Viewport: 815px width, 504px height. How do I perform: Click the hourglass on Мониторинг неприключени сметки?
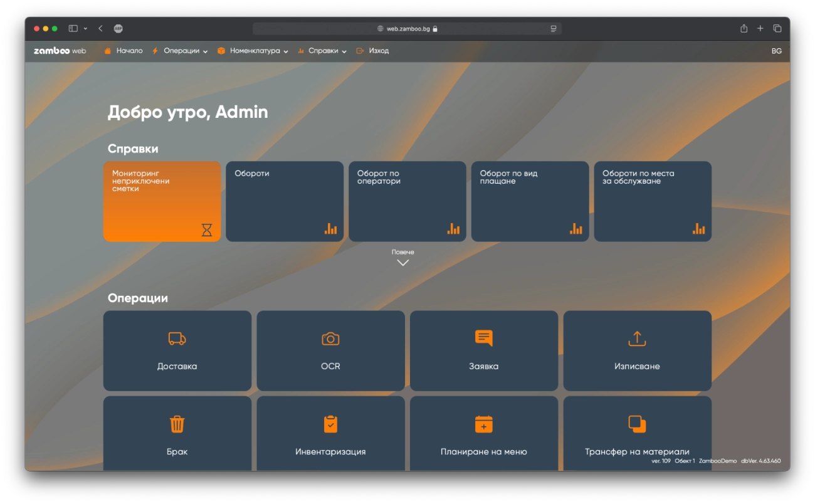click(205, 229)
